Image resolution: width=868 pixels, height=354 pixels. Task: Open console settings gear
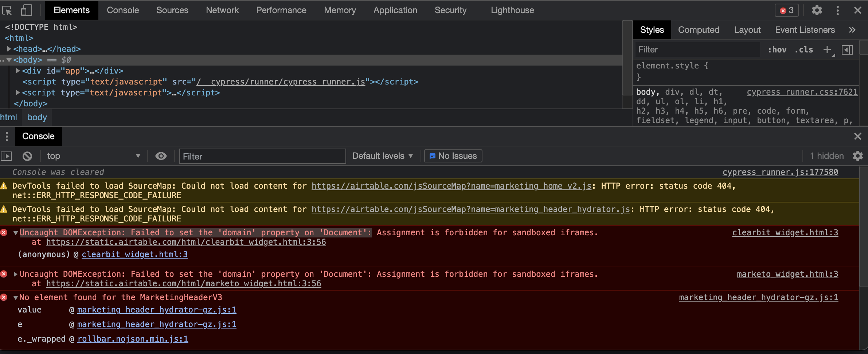pyautogui.click(x=858, y=156)
